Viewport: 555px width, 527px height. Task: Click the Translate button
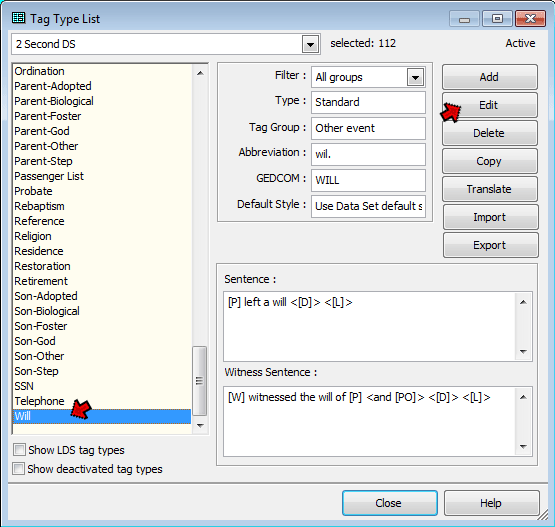(490, 189)
